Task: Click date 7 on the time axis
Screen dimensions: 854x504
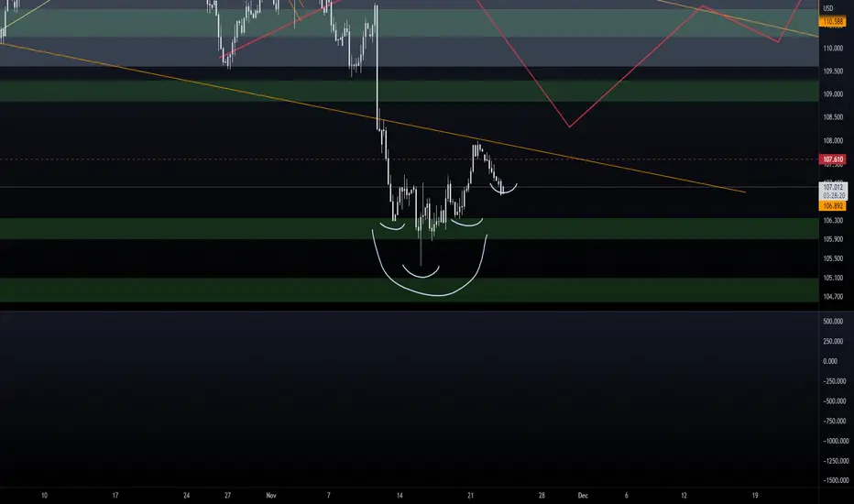Action: tap(328, 495)
